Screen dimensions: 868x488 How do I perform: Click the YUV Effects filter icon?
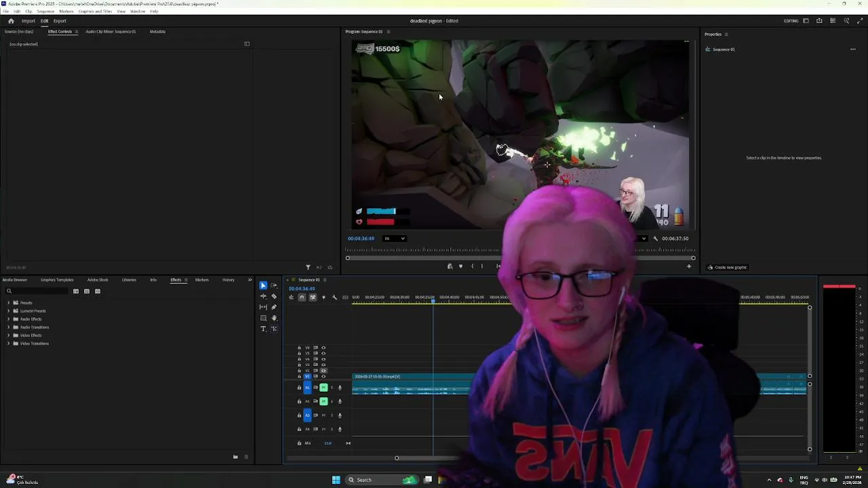click(98, 291)
